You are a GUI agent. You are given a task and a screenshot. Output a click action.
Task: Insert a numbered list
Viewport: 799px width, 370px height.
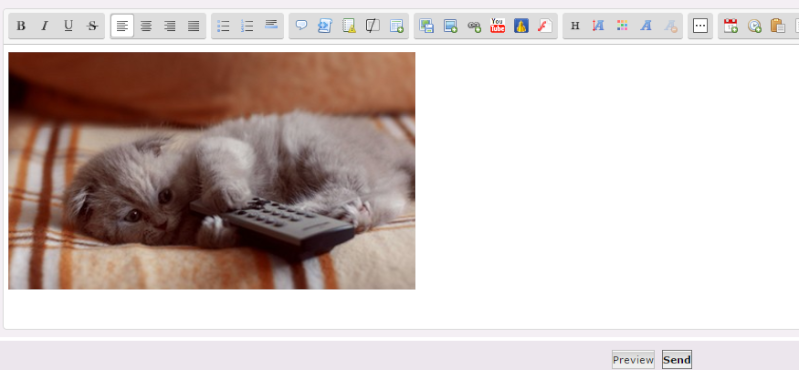(x=247, y=26)
